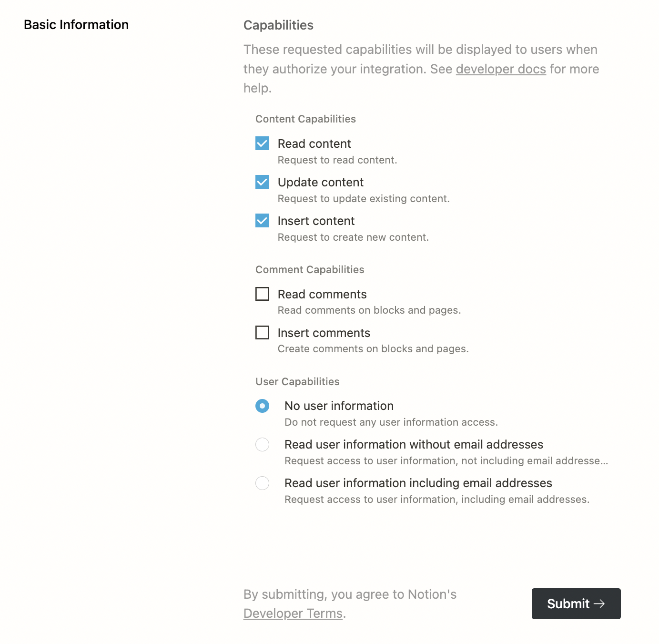Select Read user information without email addresses
This screenshot has height=644, width=659.
pos(262,444)
